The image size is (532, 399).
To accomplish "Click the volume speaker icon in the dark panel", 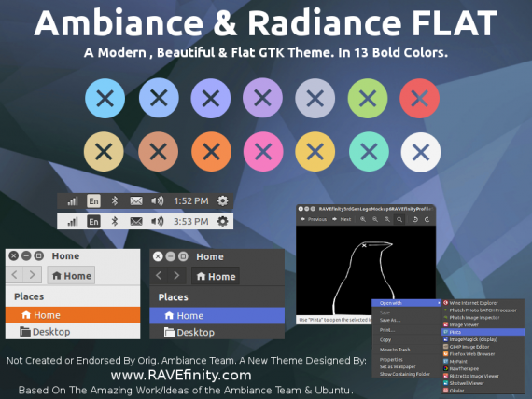I will [x=157, y=201].
